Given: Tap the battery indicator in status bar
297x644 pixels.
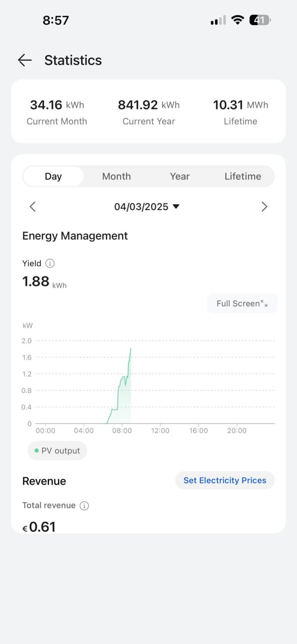Looking at the screenshot, I should click(x=260, y=20).
